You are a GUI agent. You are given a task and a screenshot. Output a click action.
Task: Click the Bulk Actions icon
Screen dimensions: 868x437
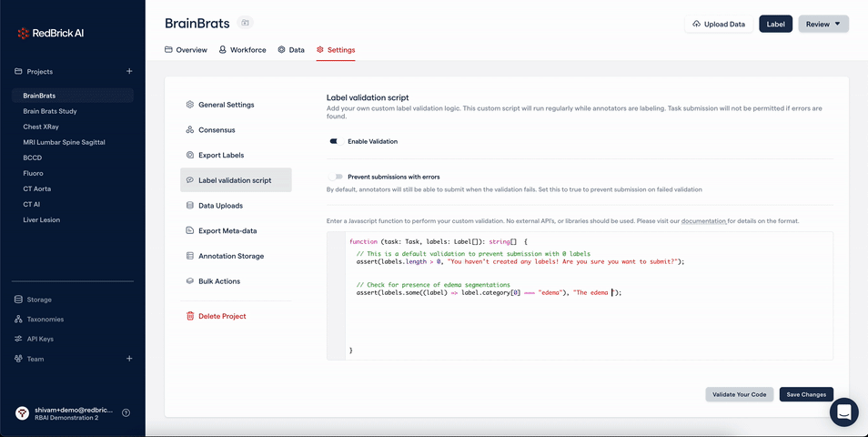190,281
